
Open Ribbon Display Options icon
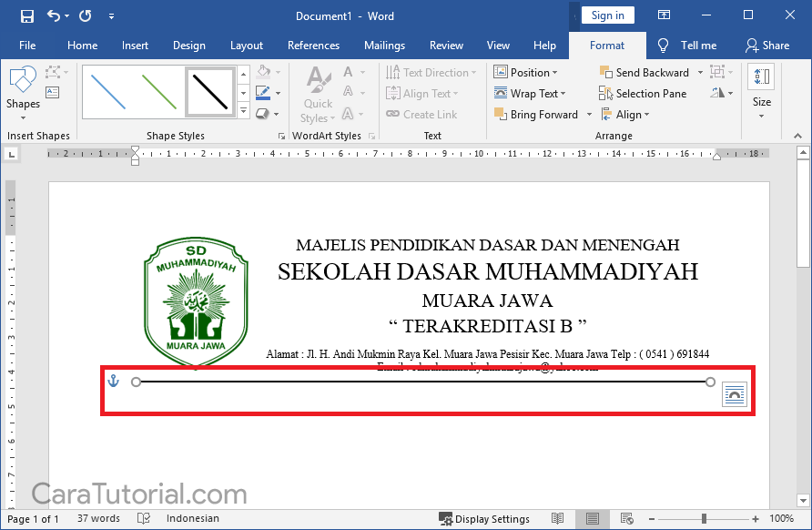coord(664,15)
